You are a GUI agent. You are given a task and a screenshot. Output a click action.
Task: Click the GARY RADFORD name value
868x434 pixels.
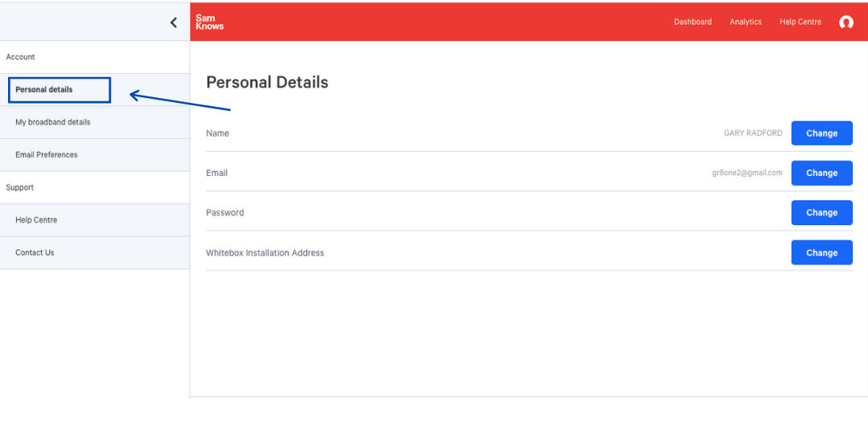[x=753, y=133]
